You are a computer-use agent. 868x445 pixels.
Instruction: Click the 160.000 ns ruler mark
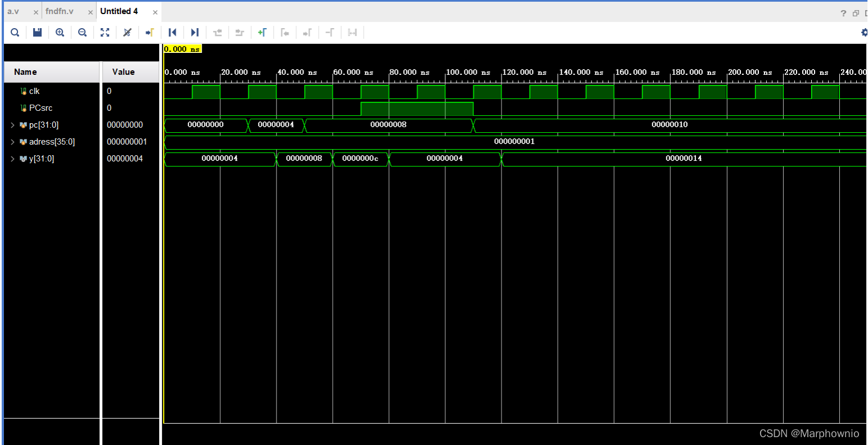[x=636, y=73]
